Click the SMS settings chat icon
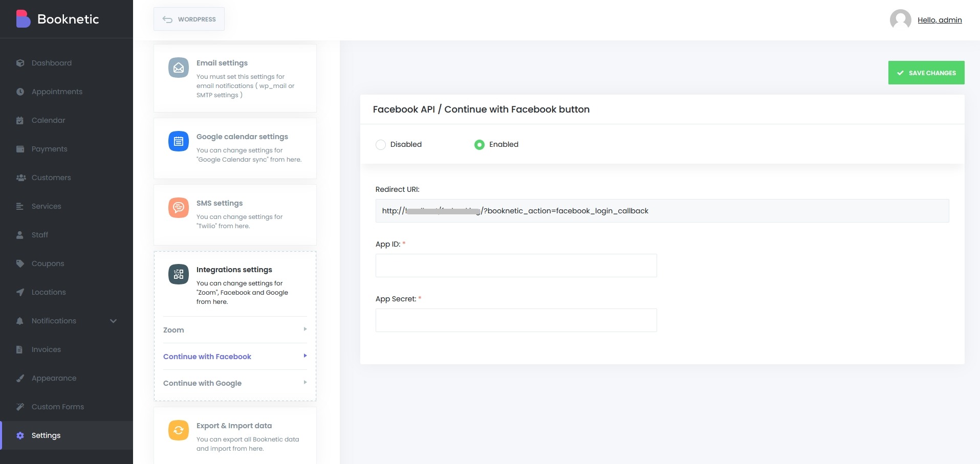980x464 pixels. 179,208
